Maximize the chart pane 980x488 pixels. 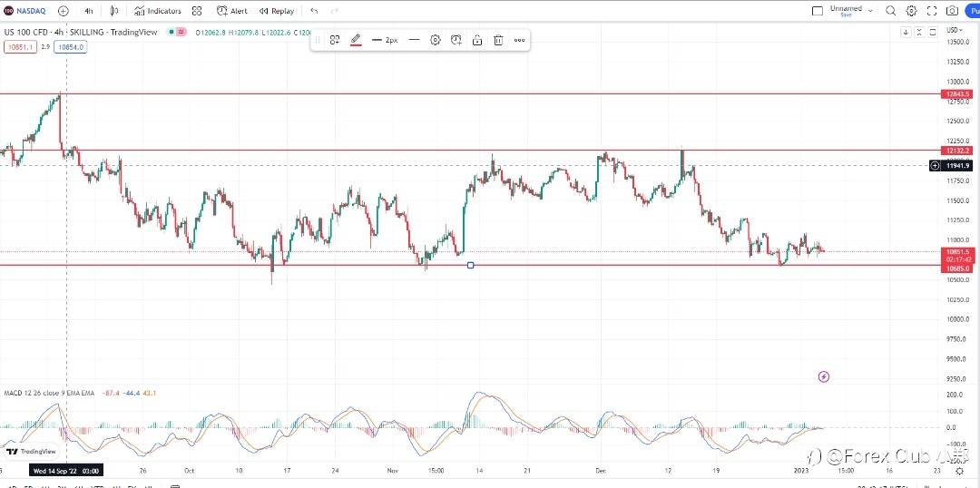coord(933,32)
